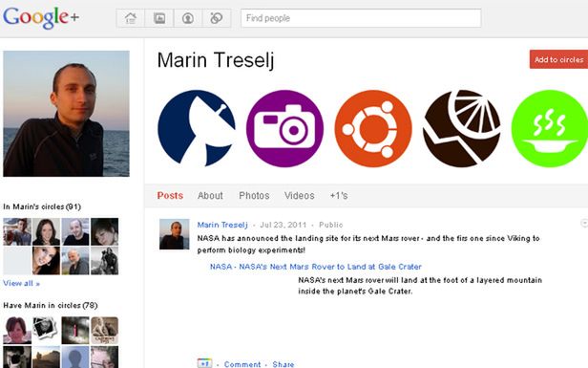Image resolution: width=588 pixels, height=368 pixels.
Task: Open the Profile toolbar icon
Action: tap(188, 18)
